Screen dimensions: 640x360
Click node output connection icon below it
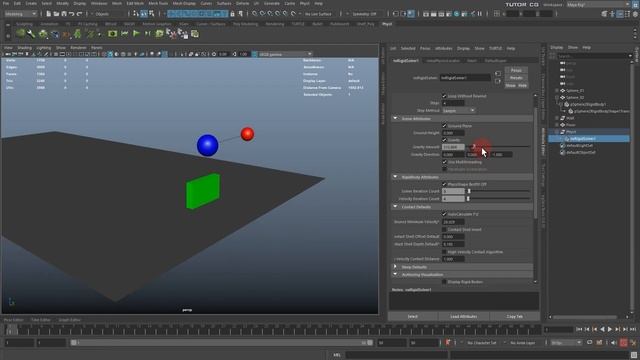498,81
